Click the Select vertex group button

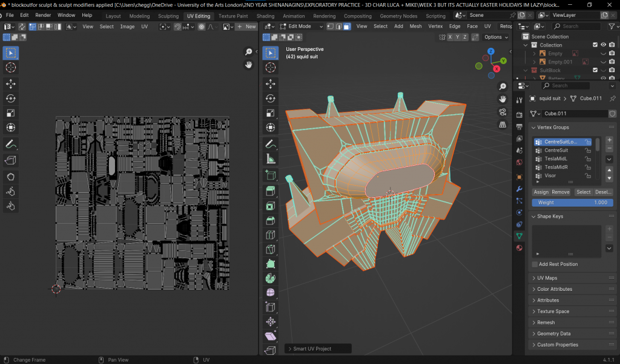point(583,192)
